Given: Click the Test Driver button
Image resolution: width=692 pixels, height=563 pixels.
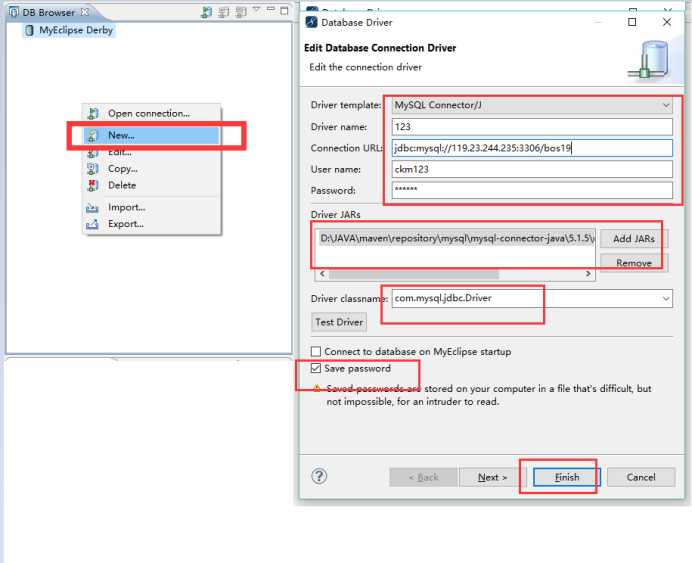Looking at the screenshot, I should coord(339,323).
